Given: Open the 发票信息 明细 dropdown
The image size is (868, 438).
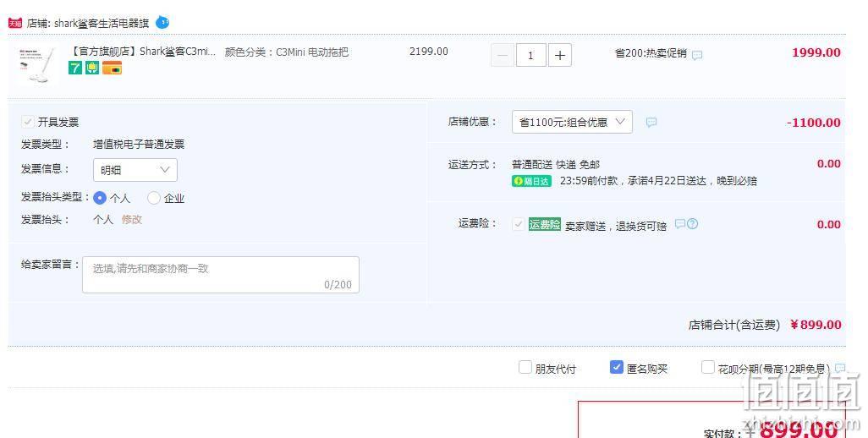Looking at the screenshot, I should tap(135, 170).
